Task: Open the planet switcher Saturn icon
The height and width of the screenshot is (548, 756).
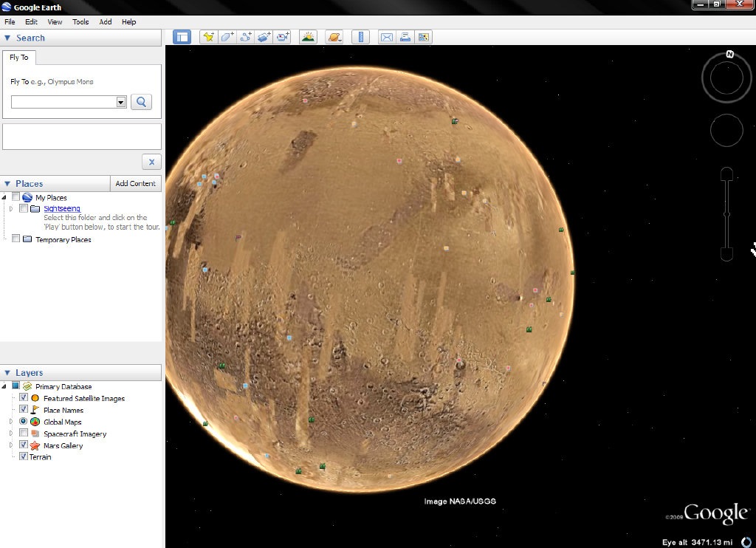Action: click(334, 37)
